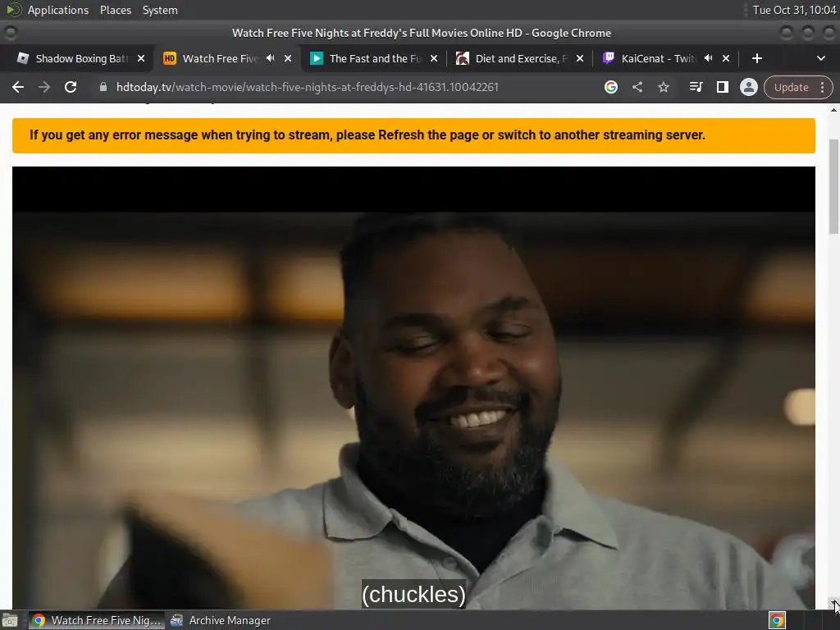
Task: Open the window menu button on title bar
Action: 11,33
